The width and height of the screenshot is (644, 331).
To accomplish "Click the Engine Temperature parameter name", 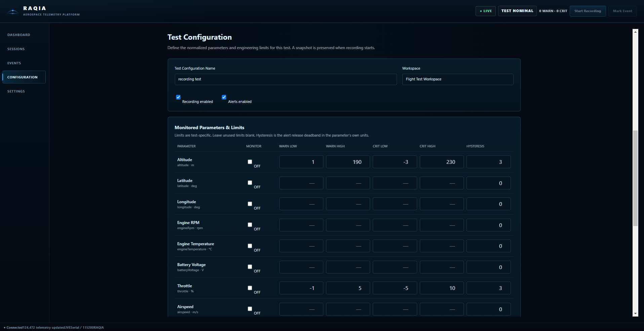I will tap(196, 244).
